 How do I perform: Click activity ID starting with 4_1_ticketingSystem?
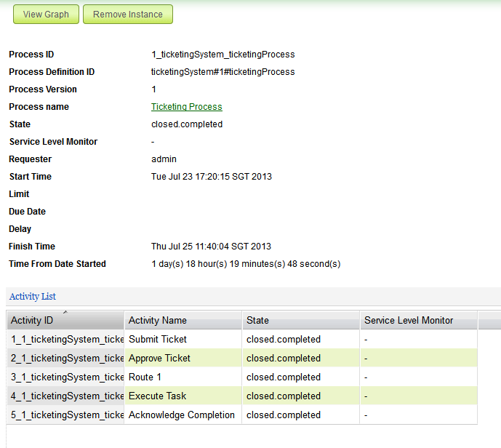(67, 396)
